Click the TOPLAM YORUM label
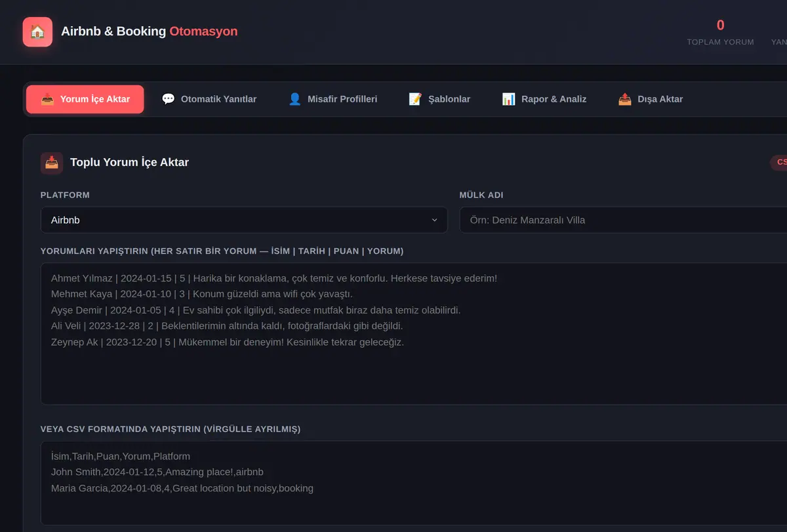The height and width of the screenshot is (532, 787). pyautogui.click(x=720, y=42)
